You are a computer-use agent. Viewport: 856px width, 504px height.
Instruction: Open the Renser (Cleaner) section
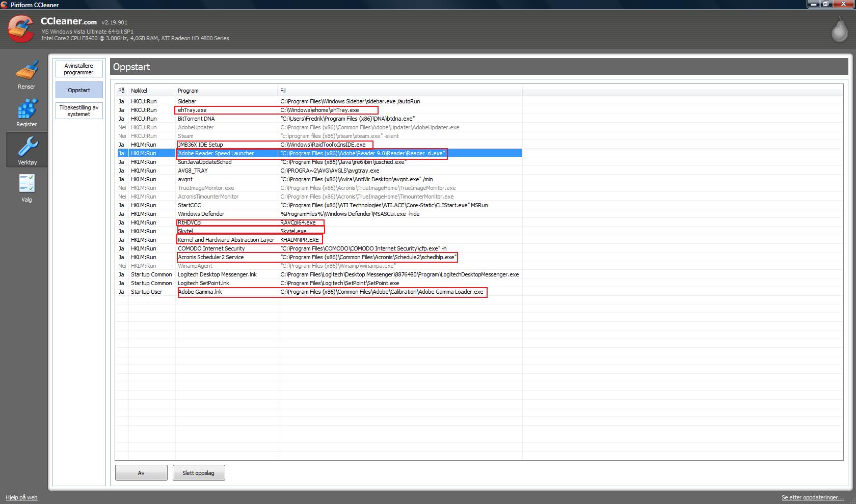click(26, 75)
